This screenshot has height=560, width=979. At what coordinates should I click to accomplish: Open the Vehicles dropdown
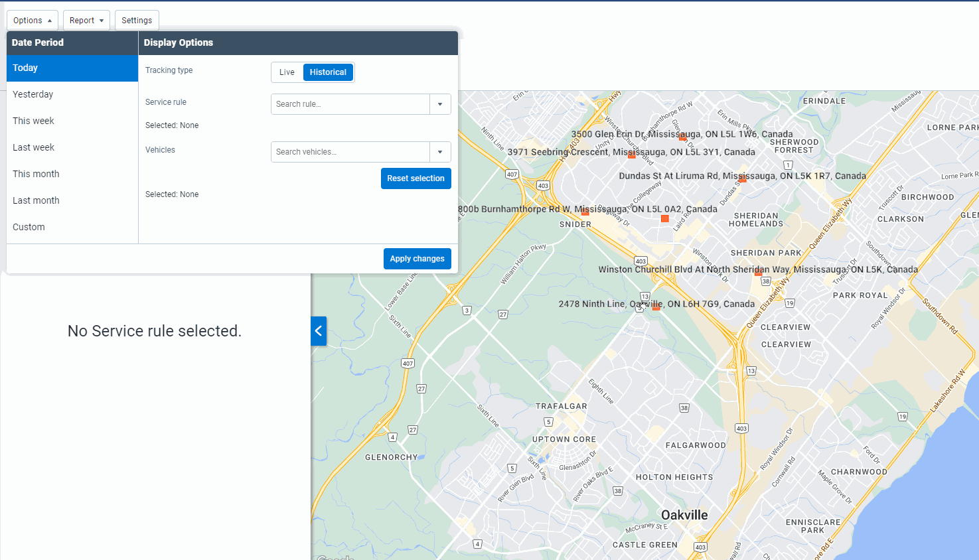[x=440, y=151]
